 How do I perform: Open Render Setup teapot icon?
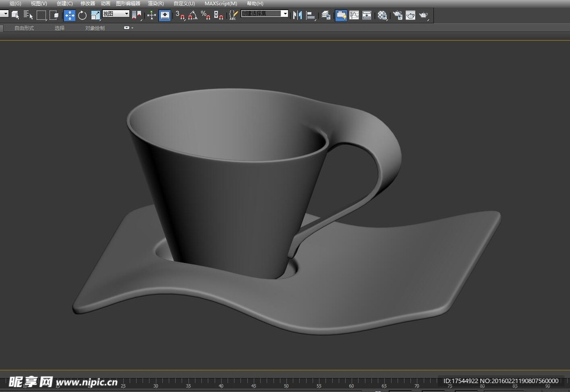coord(397,15)
